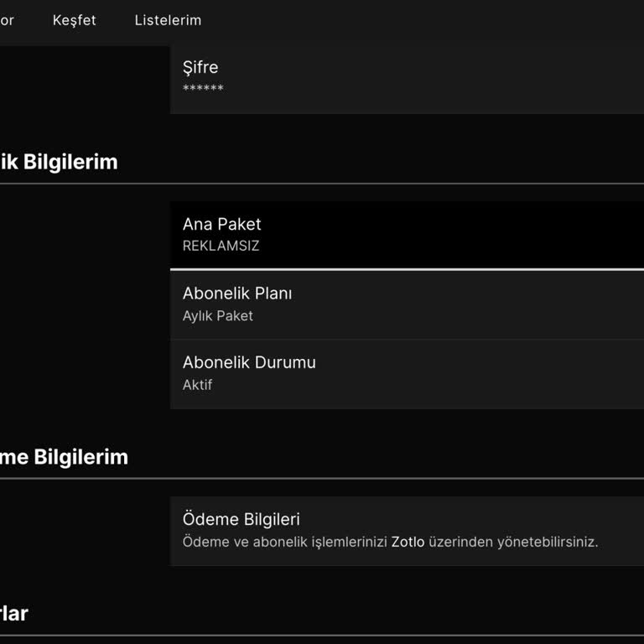
Task: Click the REKLAMSIZ package value
Action: point(221,246)
